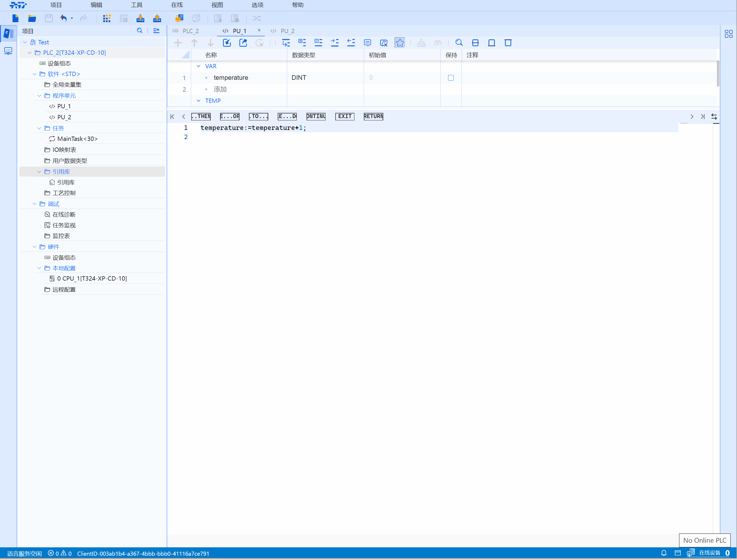Collapse the VAR section
The height and width of the screenshot is (560, 737).
(x=199, y=66)
